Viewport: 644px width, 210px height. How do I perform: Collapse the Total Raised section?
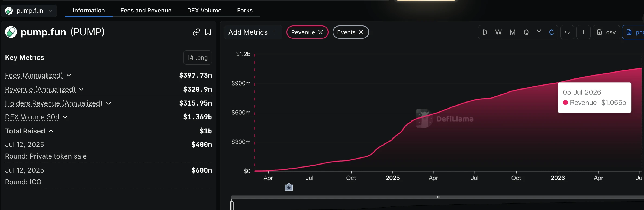coord(51,131)
